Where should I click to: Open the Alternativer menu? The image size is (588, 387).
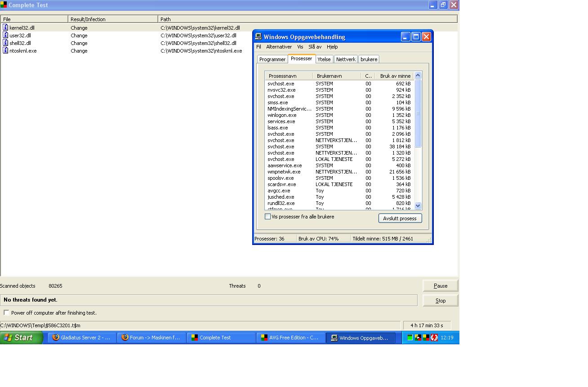pos(279,47)
